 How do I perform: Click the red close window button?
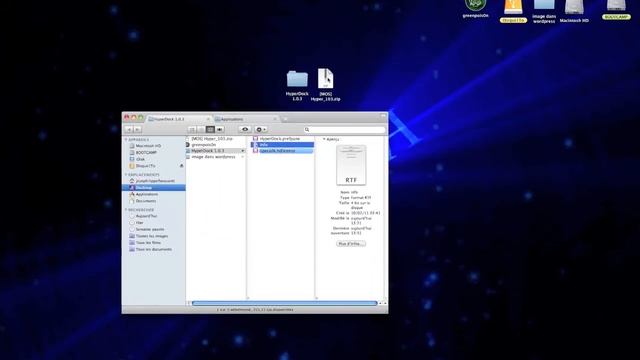(x=127, y=118)
